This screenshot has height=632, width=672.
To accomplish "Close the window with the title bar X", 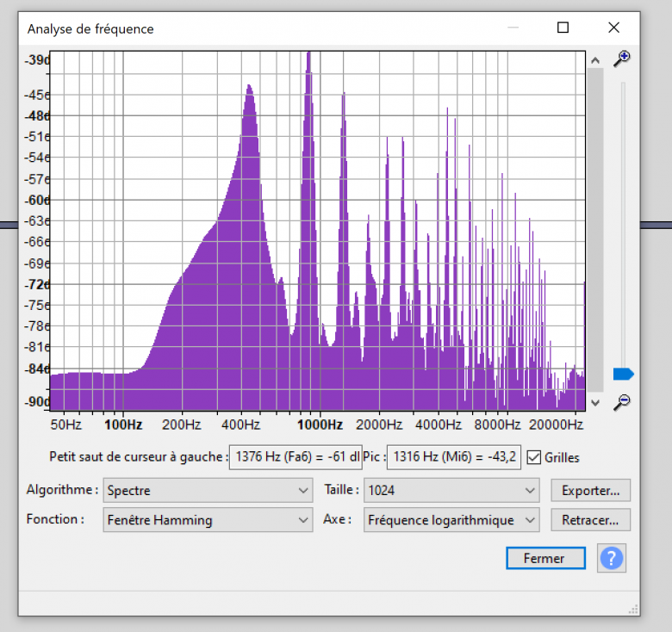I will coord(613,28).
